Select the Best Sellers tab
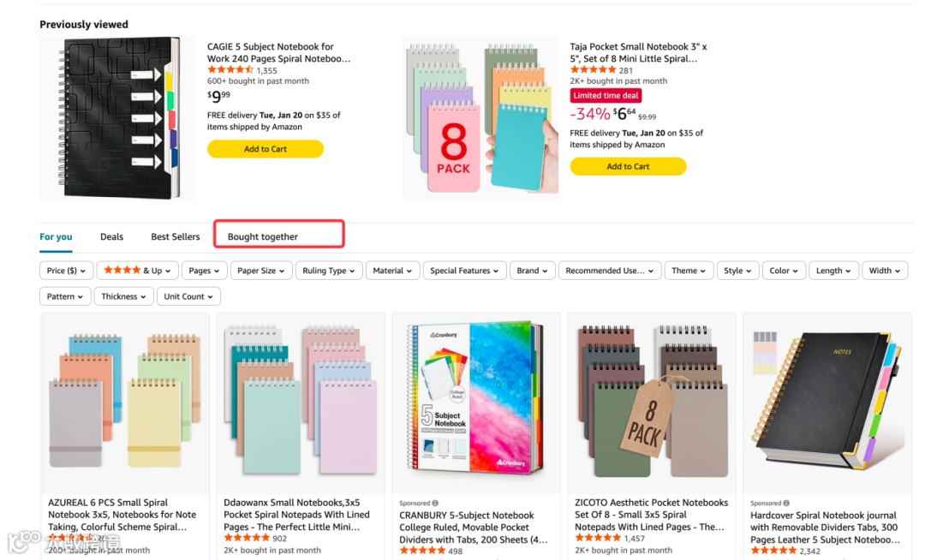This screenshot has width=925, height=560. [176, 236]
